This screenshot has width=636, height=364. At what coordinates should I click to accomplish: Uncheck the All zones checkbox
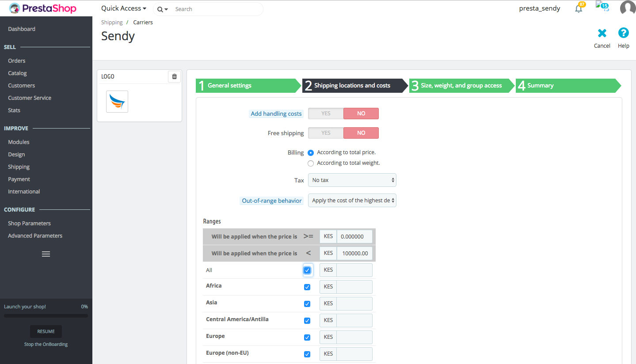(307, 270)
